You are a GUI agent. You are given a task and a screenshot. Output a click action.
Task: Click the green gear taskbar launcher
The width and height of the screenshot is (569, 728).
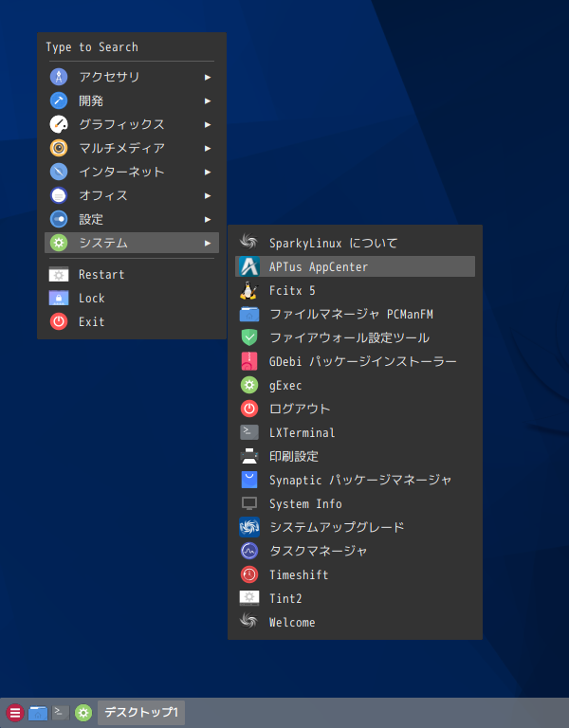[x=83, y=713]
